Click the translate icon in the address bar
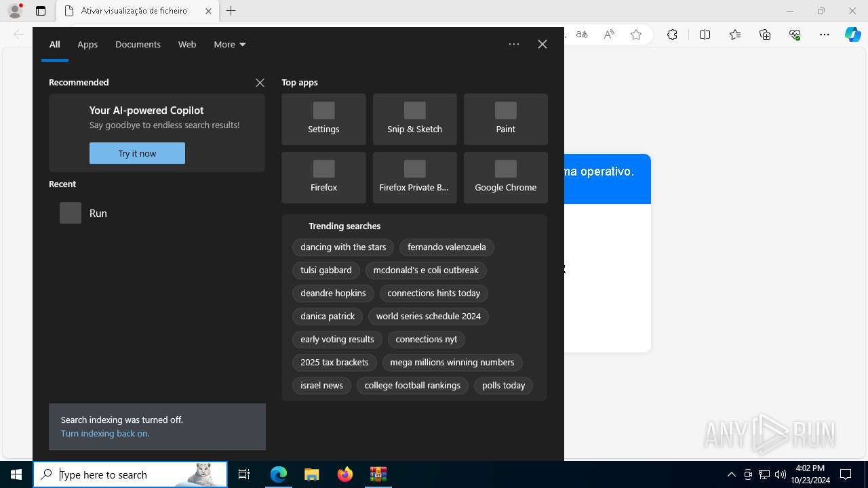 [x=582, y=35]
